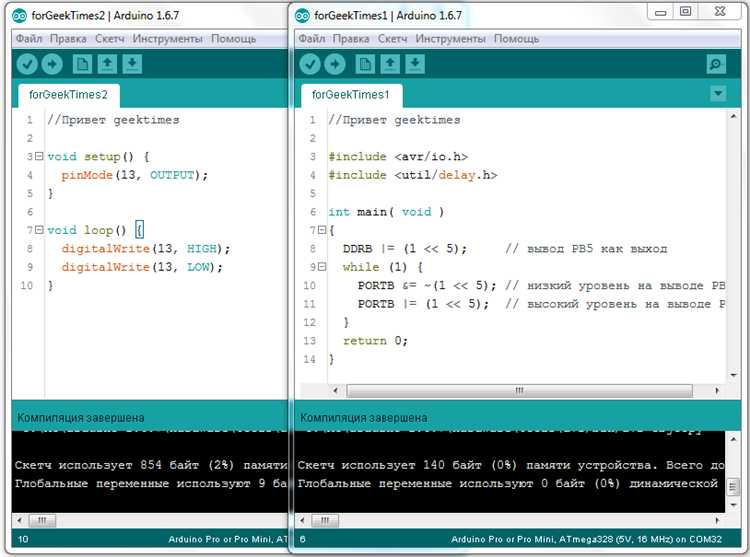The height and width of the screenshot is (557, 750).
Task: Click Arduino logo in forGeekTimes2 title bar
Action: pyautogui.click(x=20, y=16)
